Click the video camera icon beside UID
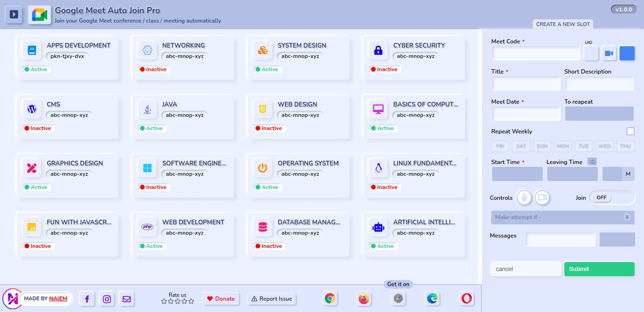The width and height of the screenshot is (644, 312). pyautogui.click(x=609, y=53)
